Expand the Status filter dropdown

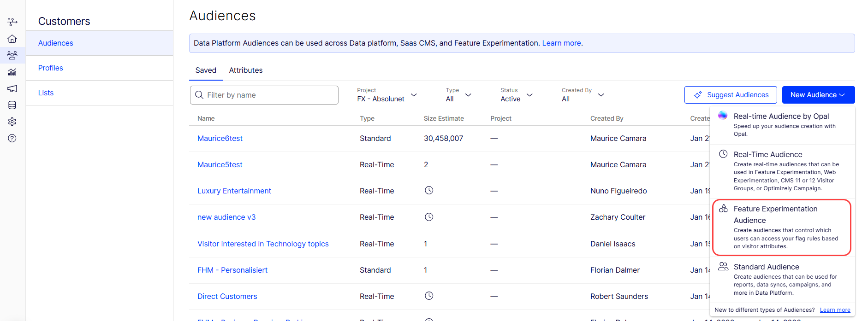(516, 95)
